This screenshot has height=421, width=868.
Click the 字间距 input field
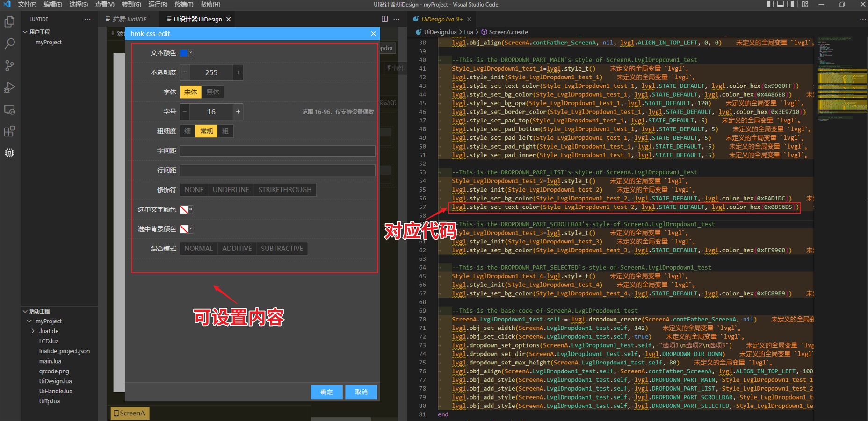coord(277,151)
